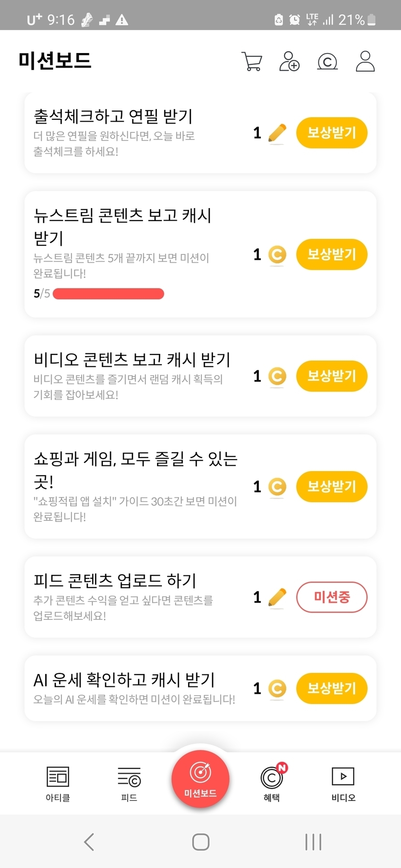Tap the pencil icon on attendance mission
This screenshot has height=868, width=401.
coord(277,133)
